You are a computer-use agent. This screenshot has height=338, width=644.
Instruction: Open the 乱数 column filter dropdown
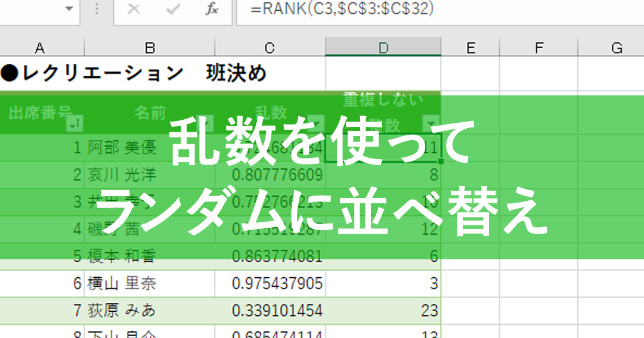point(316,123)
